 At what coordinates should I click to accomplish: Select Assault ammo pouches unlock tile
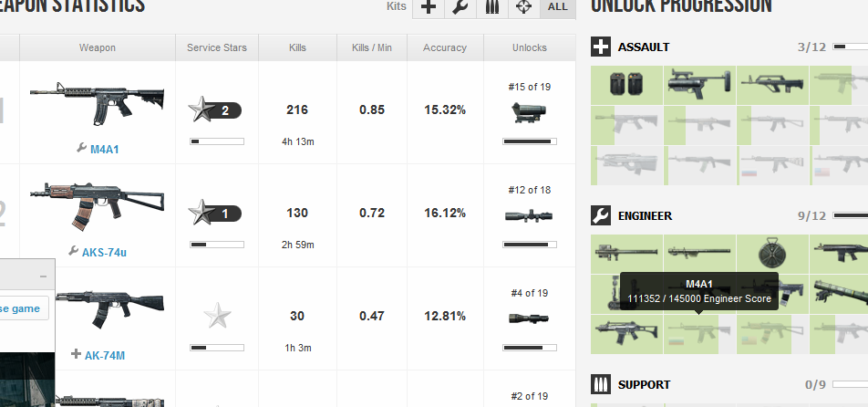point(626,85)
